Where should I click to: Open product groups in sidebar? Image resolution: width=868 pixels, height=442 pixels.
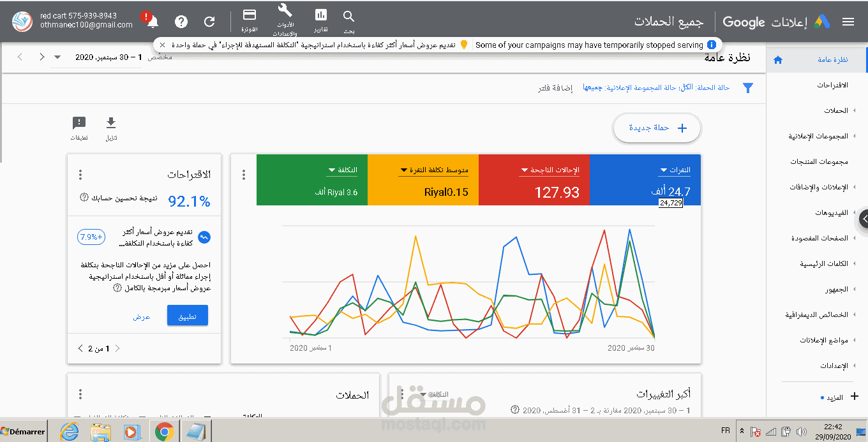(x=818, y=161)
